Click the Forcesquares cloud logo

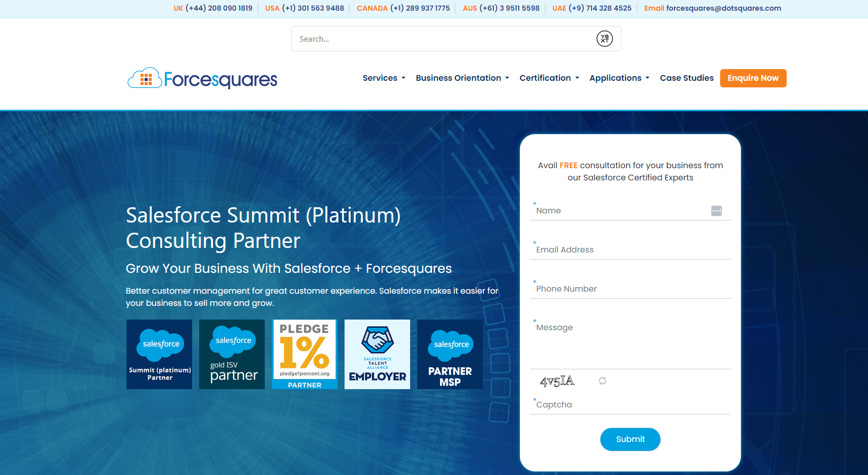click(x=202, y=78)
